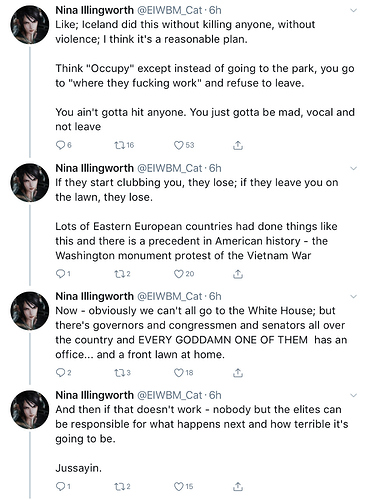Like the tweet showing 20 likes
This screenshot has width=367, height=500.
[179, 274]
